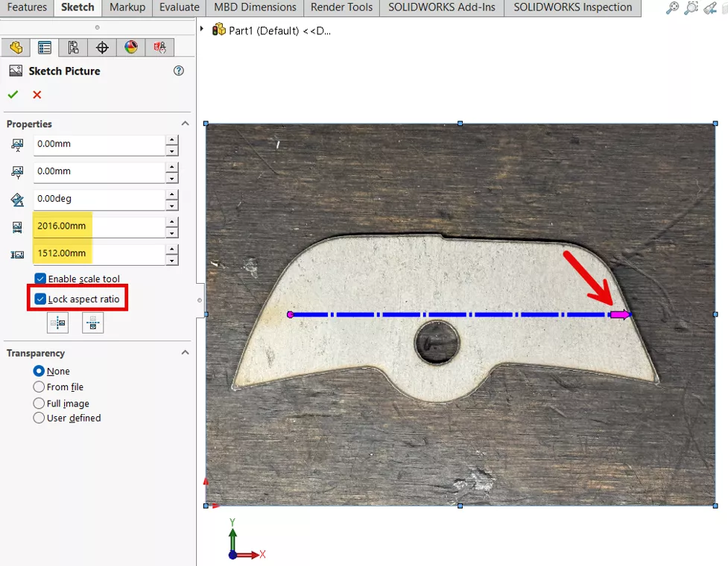The width and height of the screenshot is (728, 566).
Task: Open the SOLIDWORKS Add-Ins tab
Action: click(442, 7)
